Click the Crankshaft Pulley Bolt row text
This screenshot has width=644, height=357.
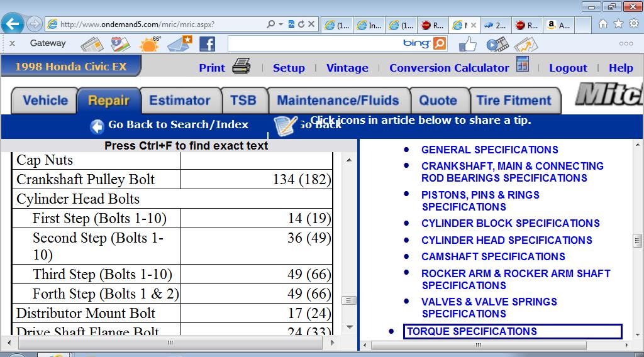[x=86, y=179]
